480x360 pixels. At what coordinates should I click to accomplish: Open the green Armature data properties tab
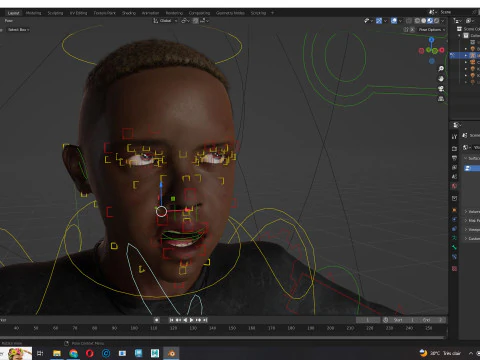454,238
